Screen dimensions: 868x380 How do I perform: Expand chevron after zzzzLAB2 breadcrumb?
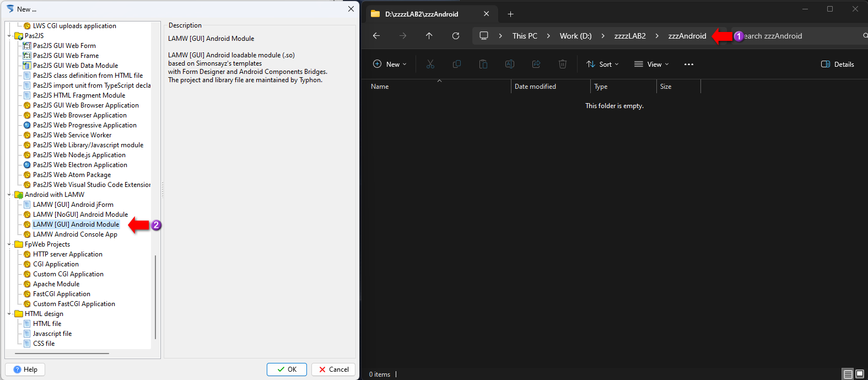(x=657, y=36)
